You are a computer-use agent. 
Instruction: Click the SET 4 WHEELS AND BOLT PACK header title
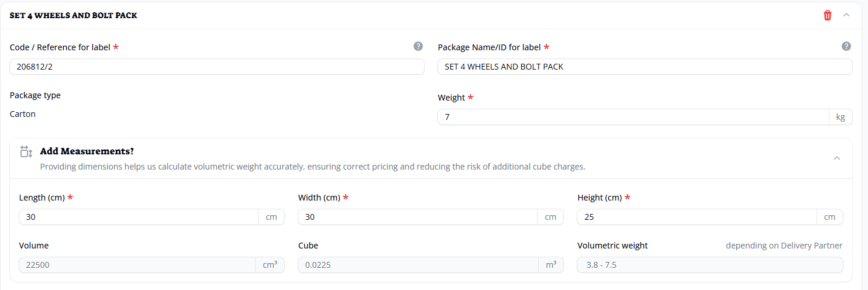tap(74, 15)
